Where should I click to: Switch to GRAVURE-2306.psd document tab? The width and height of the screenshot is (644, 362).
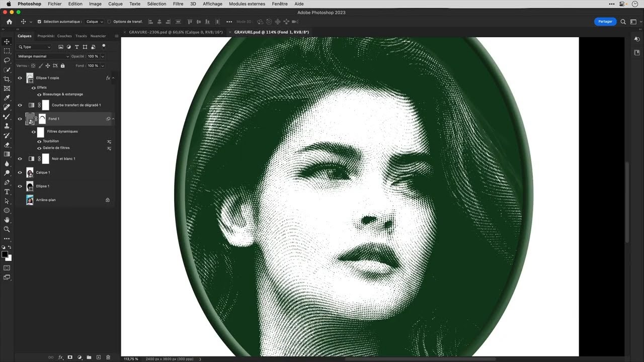(176, 32)
